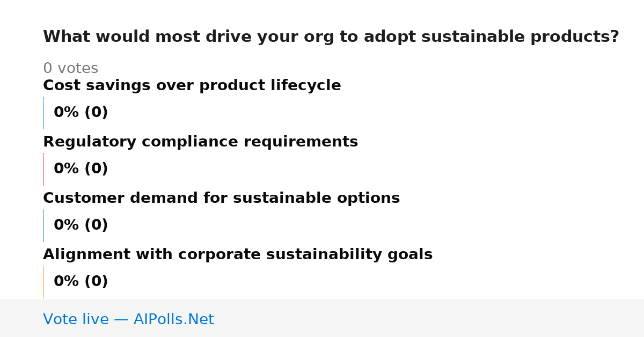Click 'sustainable products?' in the poll title
644x337 pixels.
520,37
